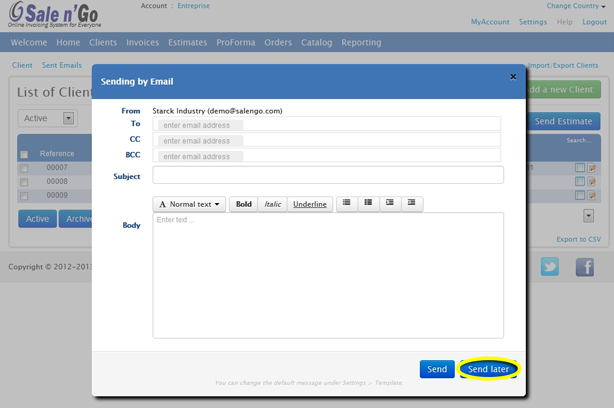
Task: Open the ProForma menu
Action: pyautogui.click(x=236, y=42)
